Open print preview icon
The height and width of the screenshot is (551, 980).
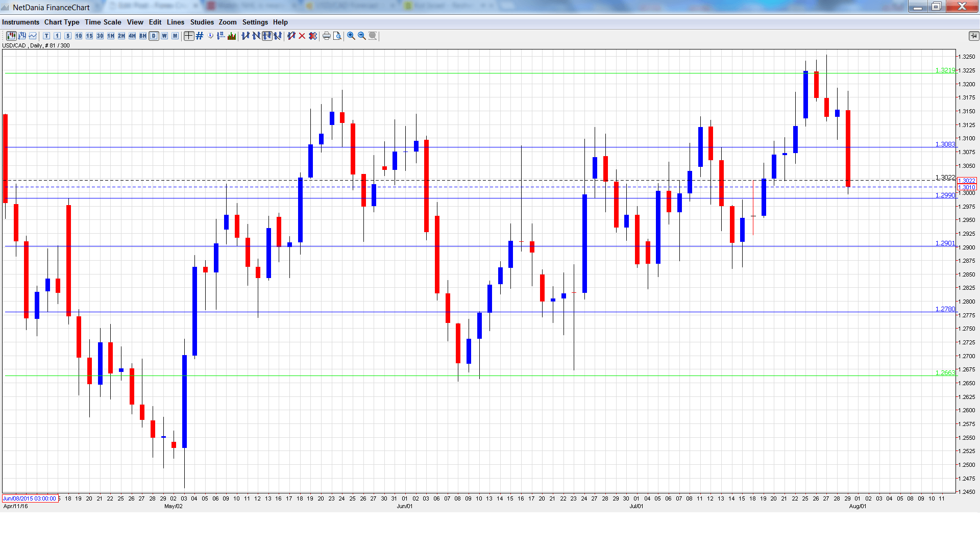[x=337, y=36]
